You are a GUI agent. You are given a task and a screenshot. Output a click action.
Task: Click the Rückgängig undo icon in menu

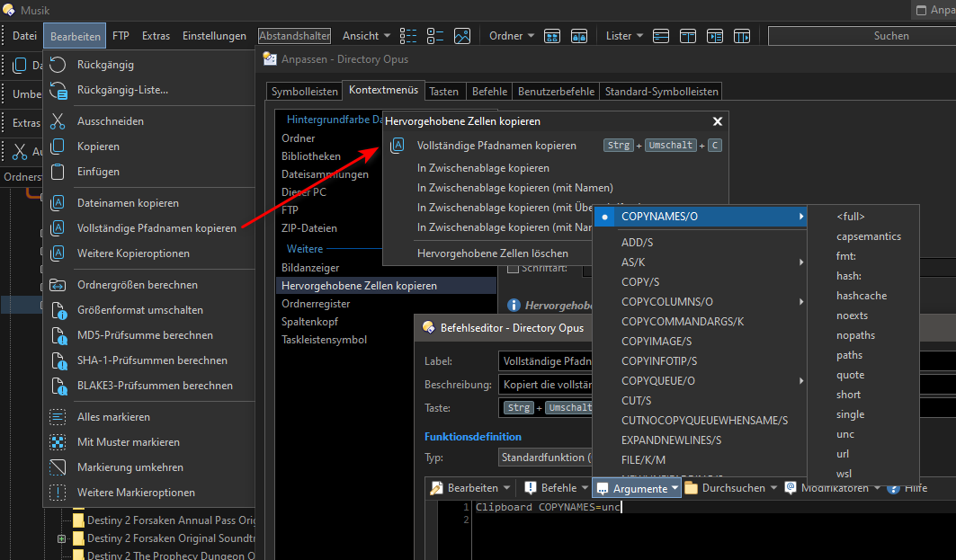(x=58, y=65)
